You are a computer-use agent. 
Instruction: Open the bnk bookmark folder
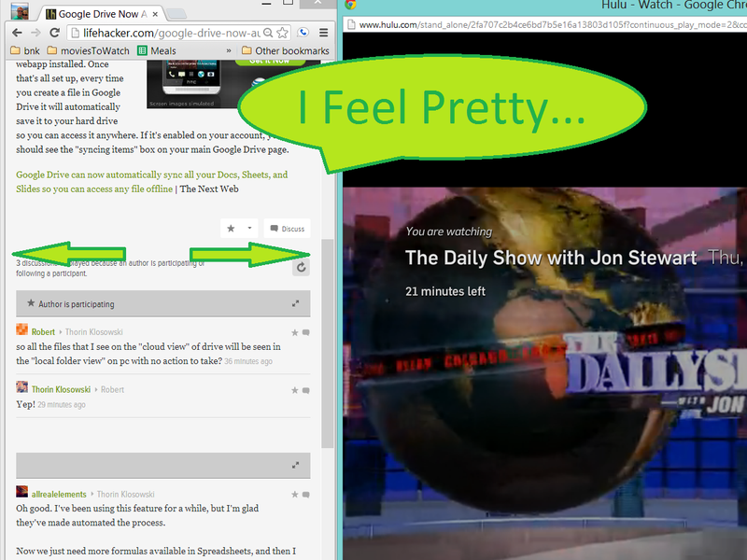pyautogui.click(x=25, y=51)
